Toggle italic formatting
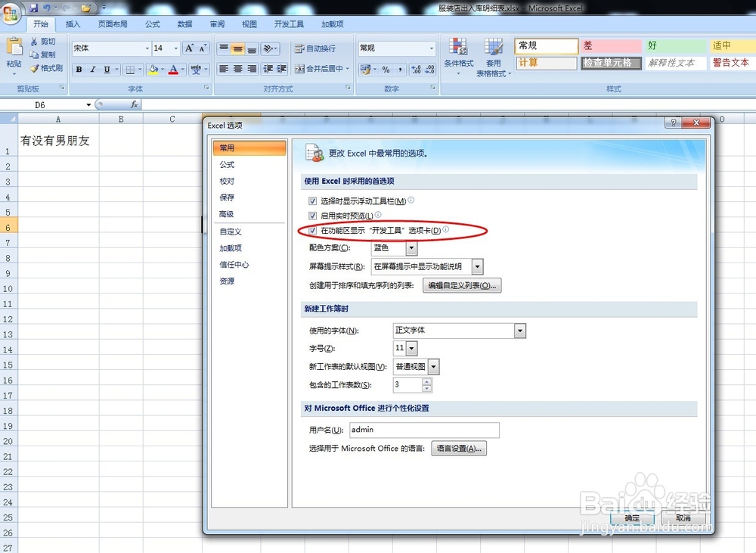The width and height of the screenshot is (756, 553). [93, 70]
